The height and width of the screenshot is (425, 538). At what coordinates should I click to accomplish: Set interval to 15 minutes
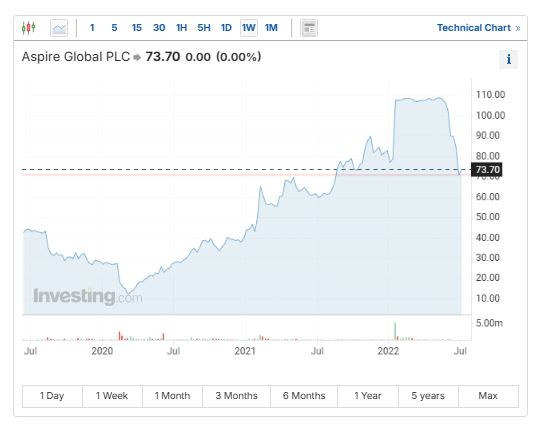point(137,27)
